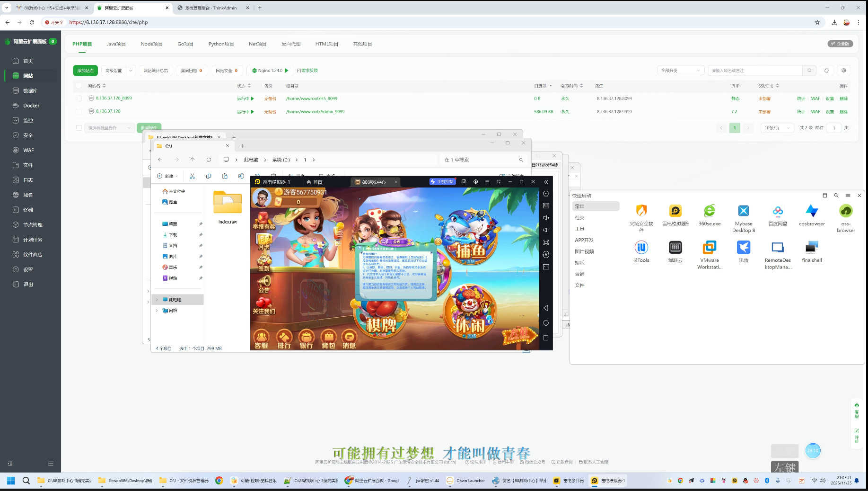868x491 pixels.
Task: Click the green 添加站点 button
Action: pyautogui.click(x=85, y=71)
